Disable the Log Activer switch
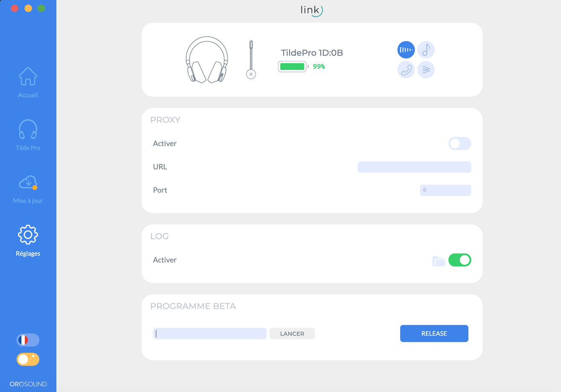This screenshot has width=561, height=392. tap(460, 260)
